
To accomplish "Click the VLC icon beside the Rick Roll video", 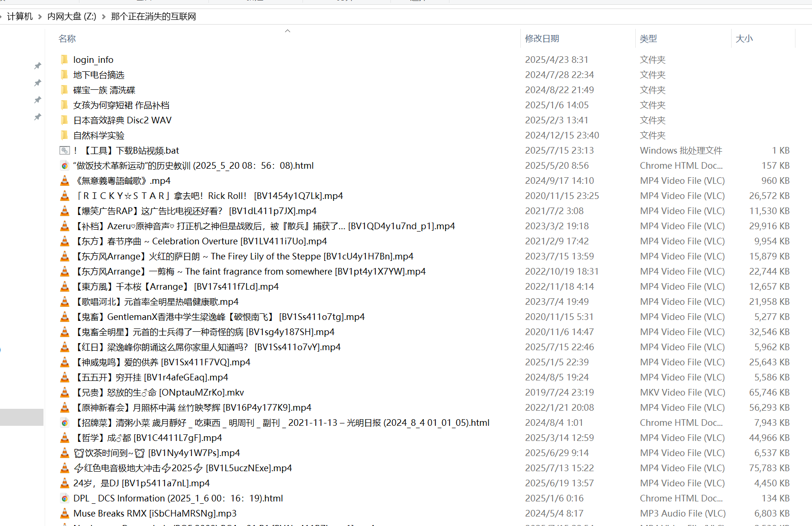I will pos(65,196).
